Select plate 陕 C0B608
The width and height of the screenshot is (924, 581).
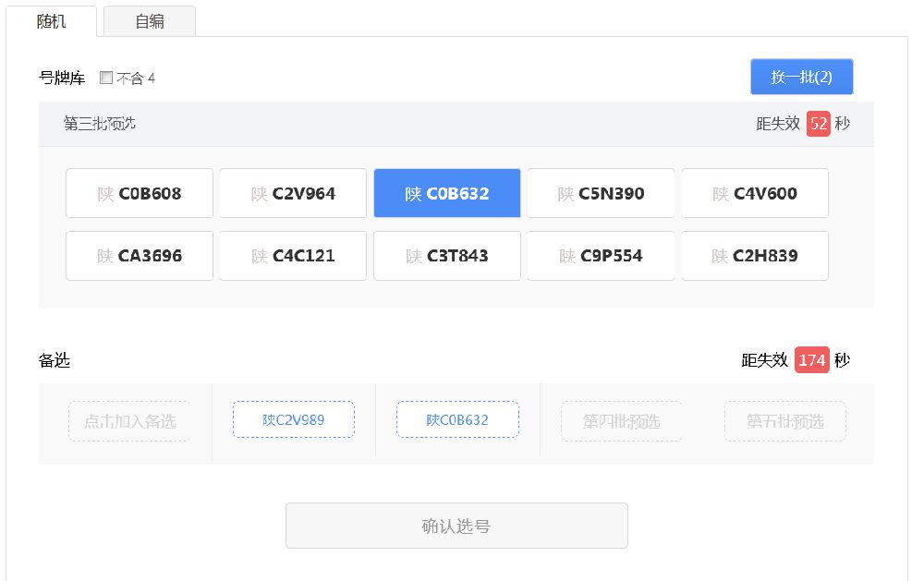140,194
